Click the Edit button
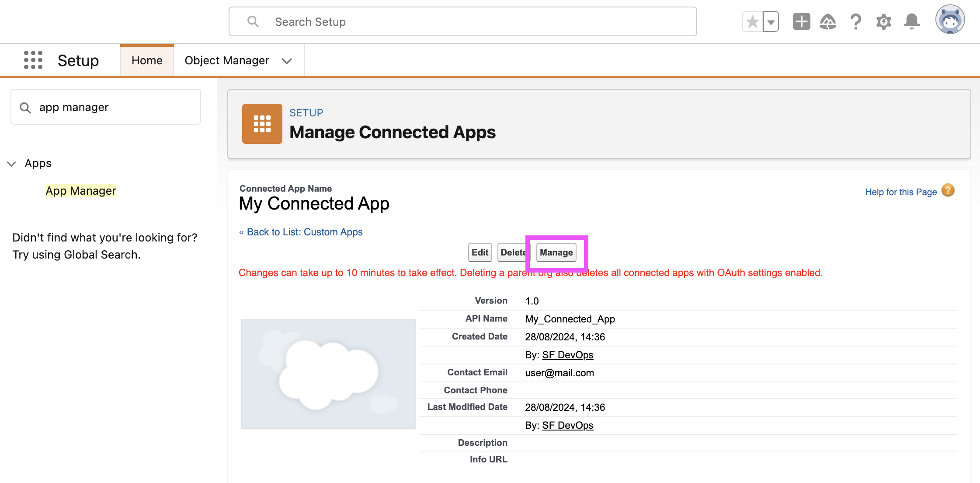This screenshot has width=980, height=483. coord(480,252)
